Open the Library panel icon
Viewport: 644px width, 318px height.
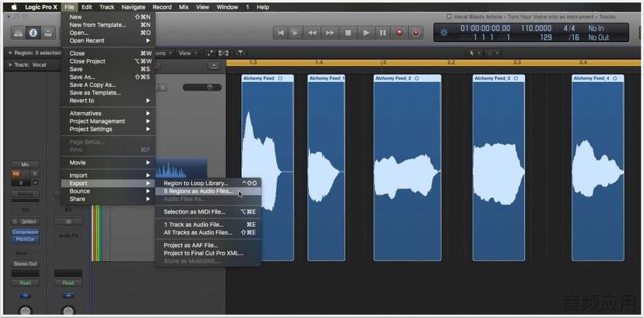point(18,33)
